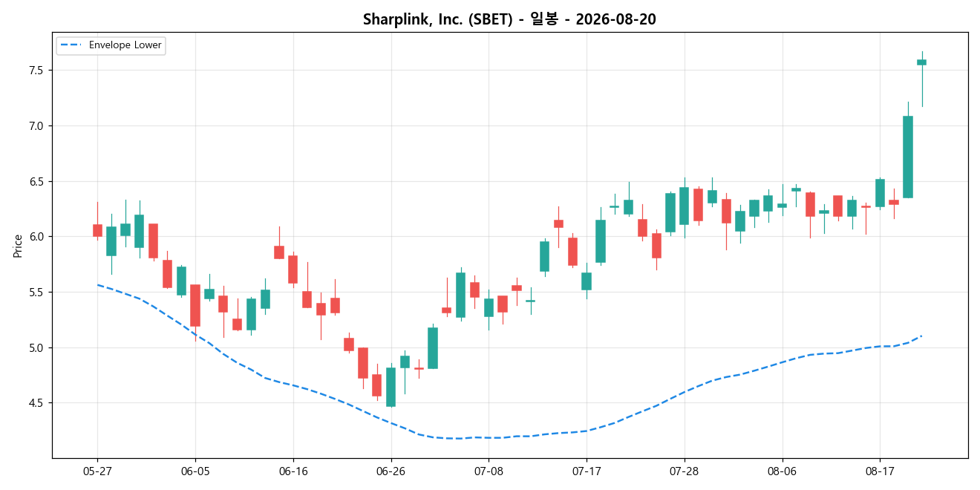Click the green candle at 08-17
The width and height of the screenshot is (980, 490).
[880, 193]
